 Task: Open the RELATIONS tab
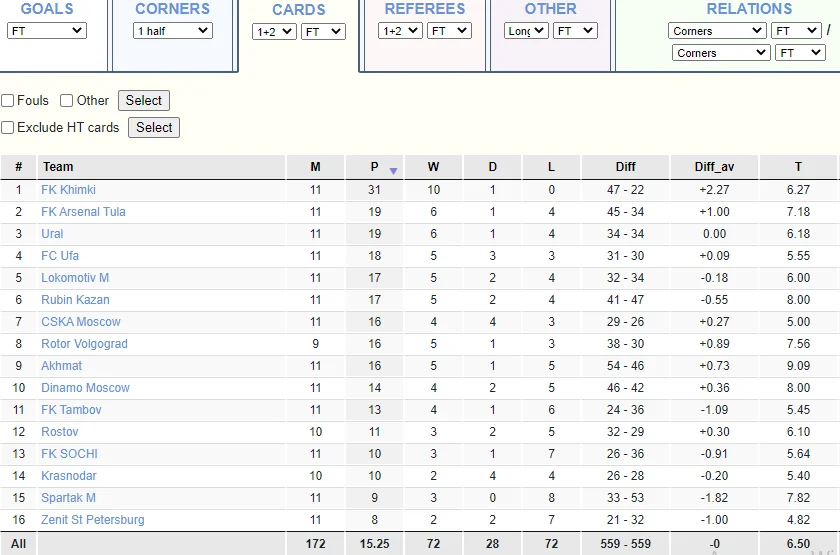(x=749, y=9)
